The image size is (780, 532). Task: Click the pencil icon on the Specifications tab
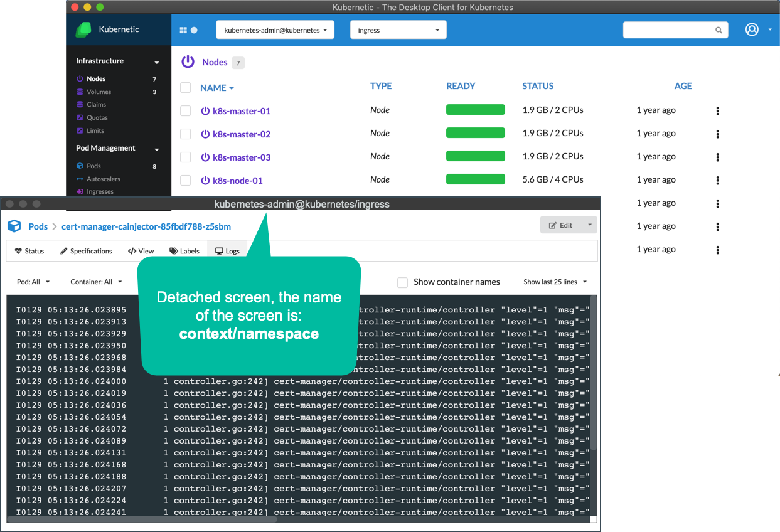(x=64, y=251)
